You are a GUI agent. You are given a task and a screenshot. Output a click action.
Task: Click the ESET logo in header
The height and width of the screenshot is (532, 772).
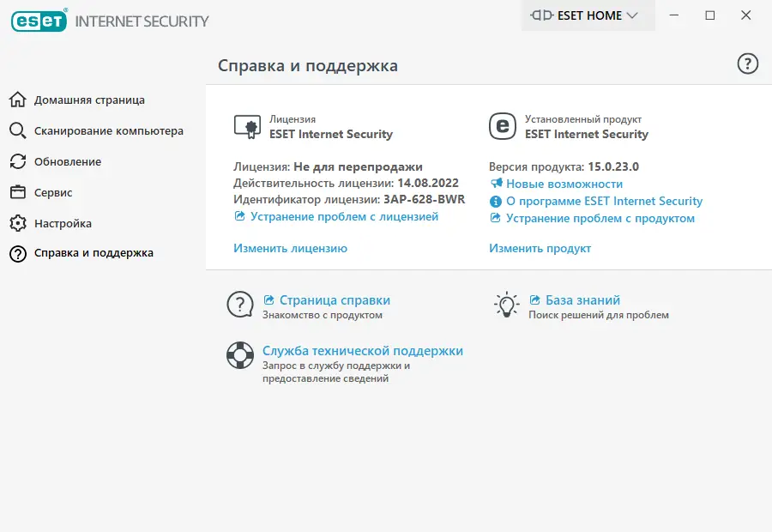39,21
